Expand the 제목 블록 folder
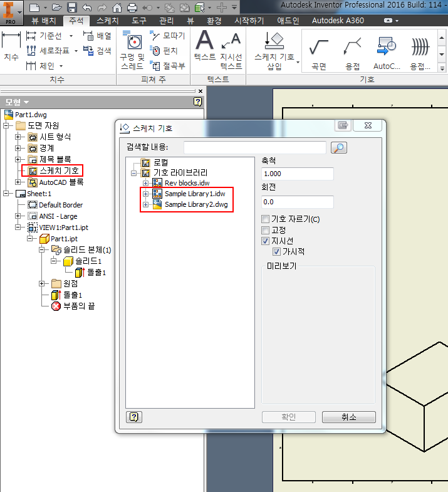Screen dimensions: 448x492 point(18,159)
